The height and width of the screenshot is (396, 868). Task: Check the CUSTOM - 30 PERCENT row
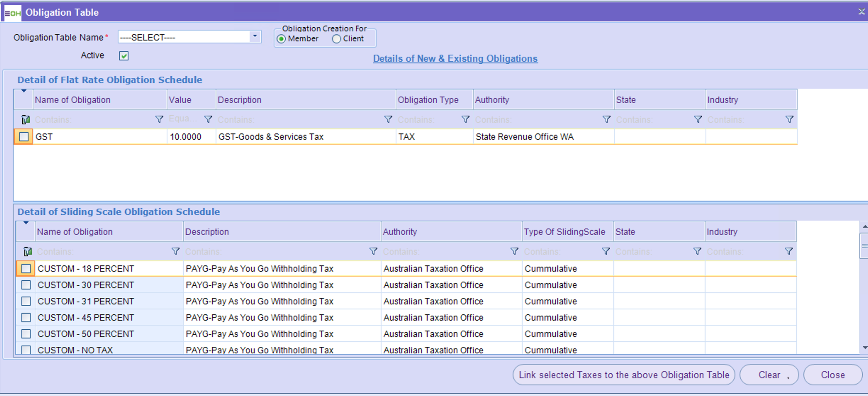[26, 285]
